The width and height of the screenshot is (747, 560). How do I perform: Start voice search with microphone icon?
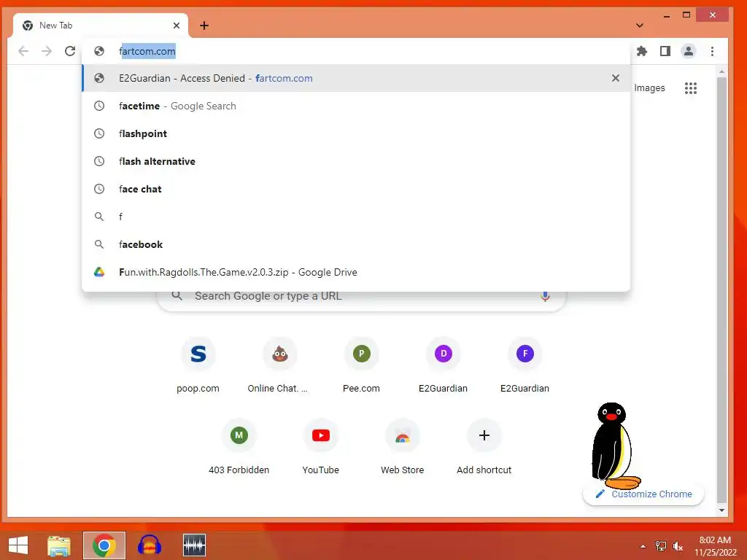click(x=545, y=296)
